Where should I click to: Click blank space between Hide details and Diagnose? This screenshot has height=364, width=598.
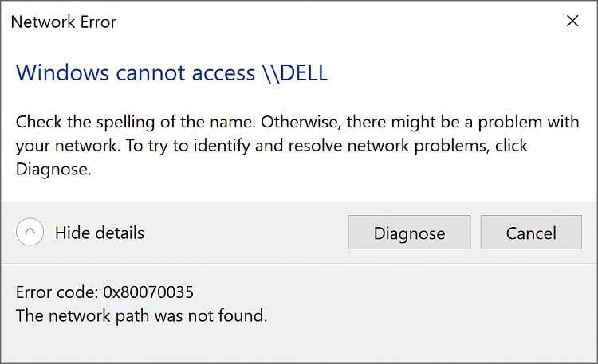[x=247, y=233]
